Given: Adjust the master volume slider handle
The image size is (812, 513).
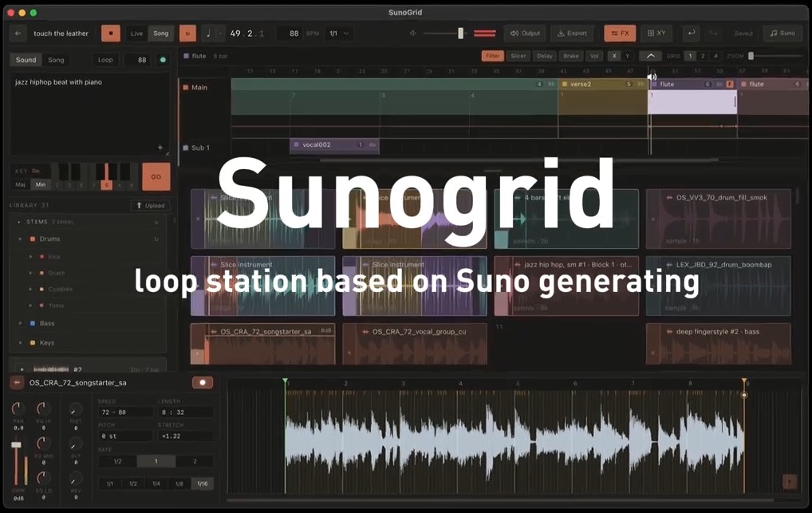Looking at the screenshot, I should click(x=460, y=34).
